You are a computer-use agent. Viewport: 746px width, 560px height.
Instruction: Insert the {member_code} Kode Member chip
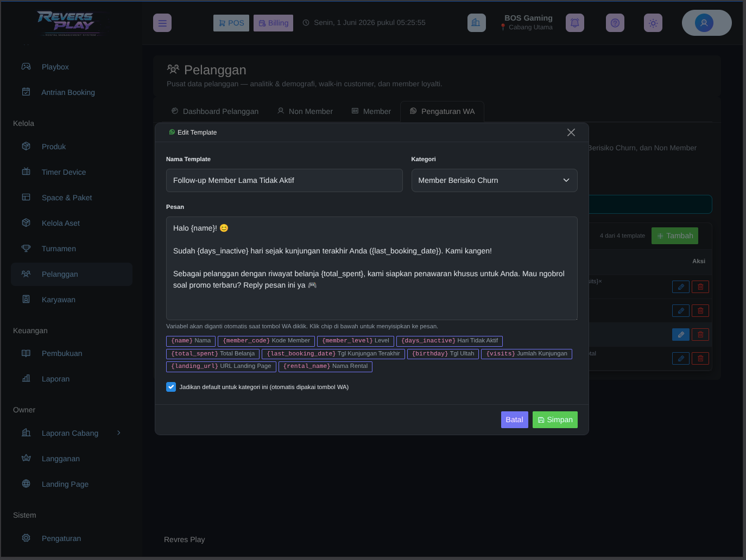tap(266, 341)
